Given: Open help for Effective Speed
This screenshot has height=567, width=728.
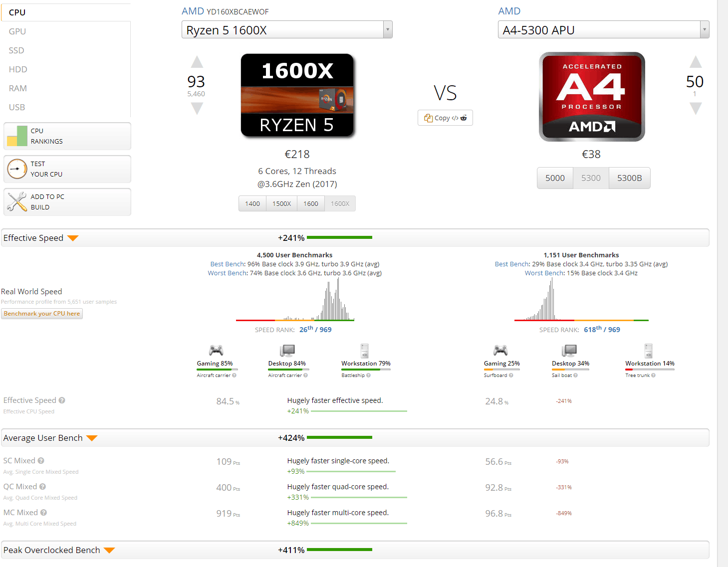Looking at the screenshot, I should 62,400.
